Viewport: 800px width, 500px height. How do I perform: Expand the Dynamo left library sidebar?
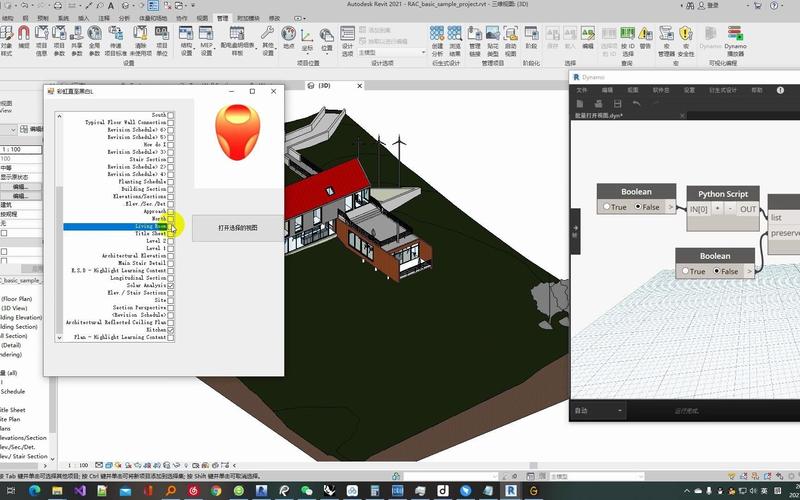[574, 228]
